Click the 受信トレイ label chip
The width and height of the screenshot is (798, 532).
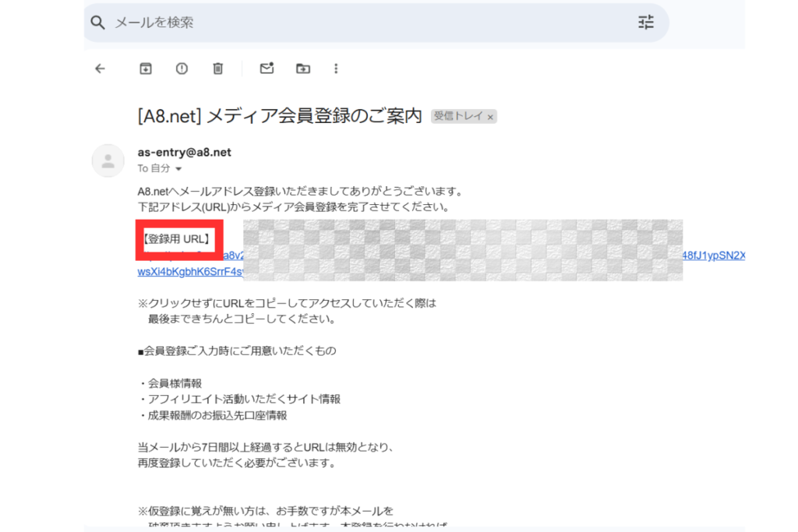458,116
